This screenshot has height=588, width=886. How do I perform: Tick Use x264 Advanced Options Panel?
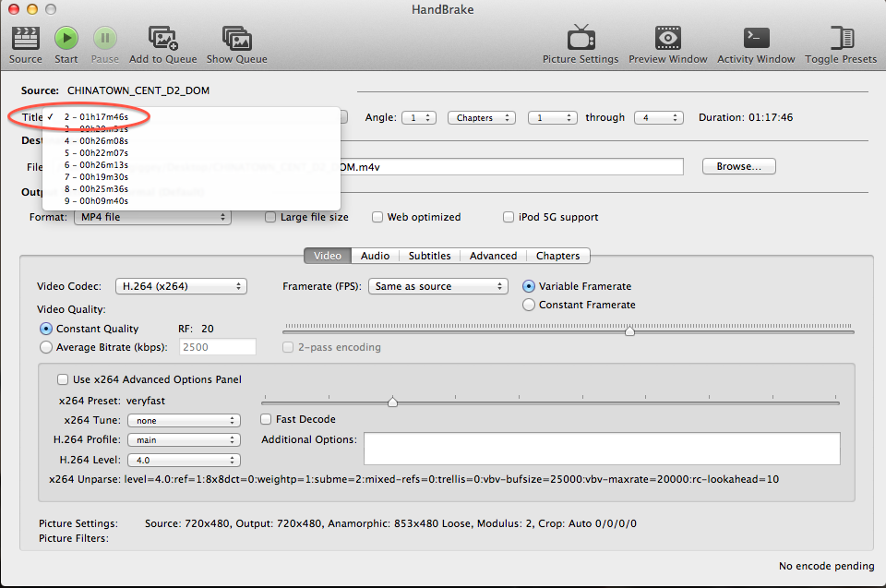point(63,379)
